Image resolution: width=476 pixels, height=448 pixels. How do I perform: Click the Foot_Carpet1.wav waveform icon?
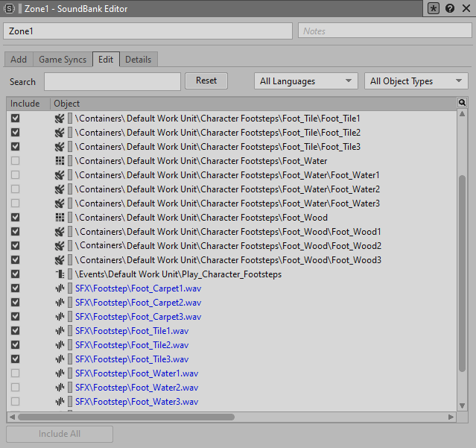(x=60, y=288)
